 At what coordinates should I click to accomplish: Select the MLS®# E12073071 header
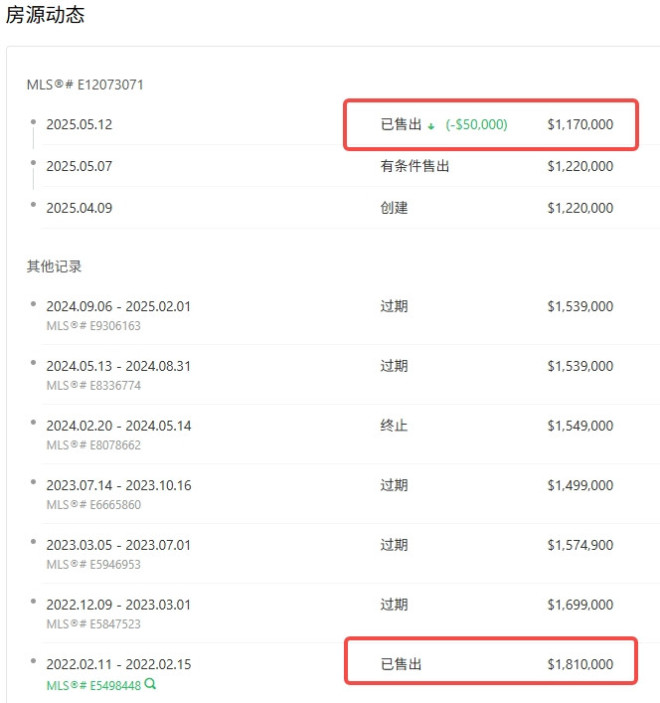tap(85, 85)
